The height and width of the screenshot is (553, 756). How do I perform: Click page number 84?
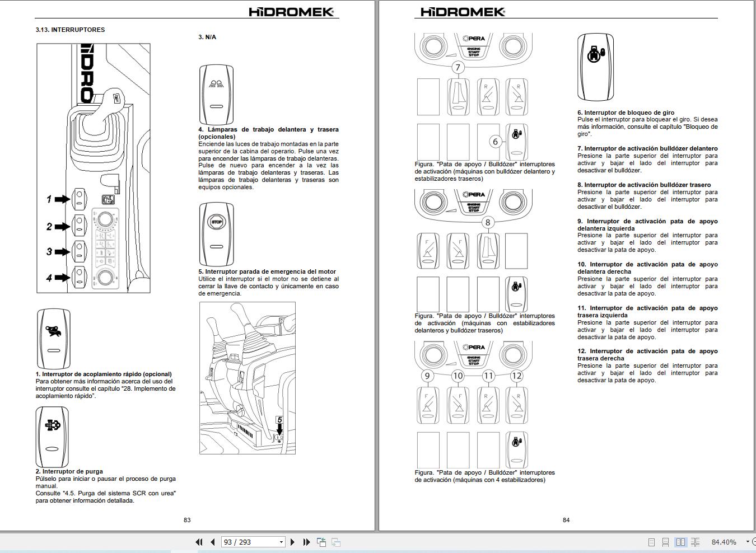pyautogui.click(x=566, y=520)
